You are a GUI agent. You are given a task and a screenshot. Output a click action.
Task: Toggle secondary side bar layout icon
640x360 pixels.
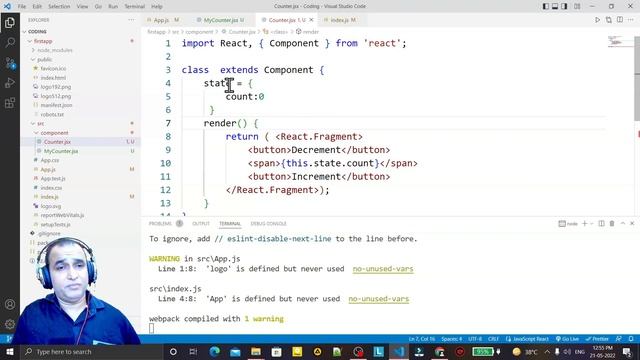point(564,6)
